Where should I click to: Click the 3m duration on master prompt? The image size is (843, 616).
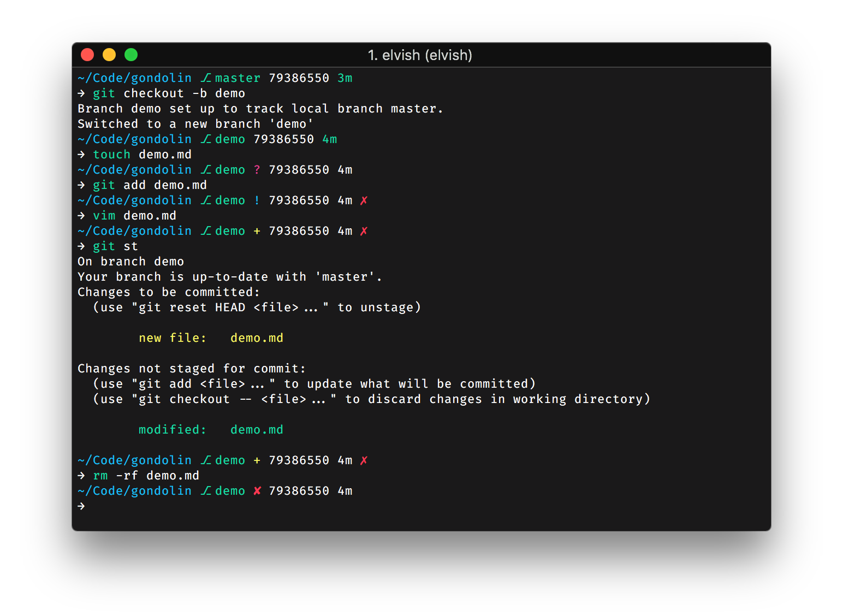tap(345, 78)
